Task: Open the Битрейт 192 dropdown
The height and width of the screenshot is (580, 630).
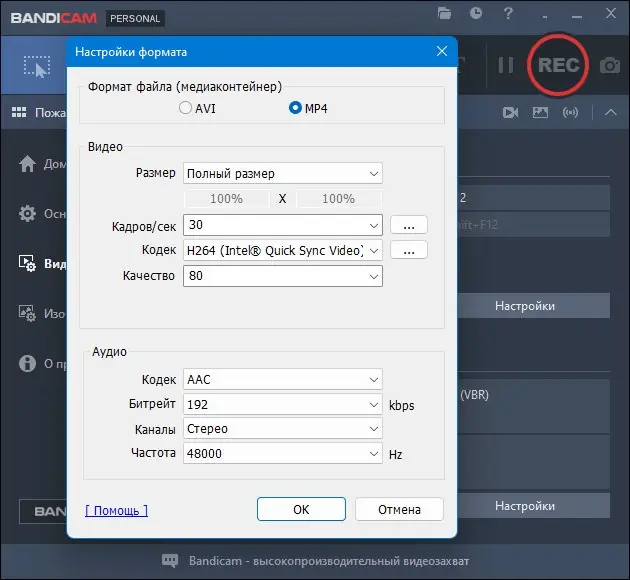Action: (x=282, y=404)
